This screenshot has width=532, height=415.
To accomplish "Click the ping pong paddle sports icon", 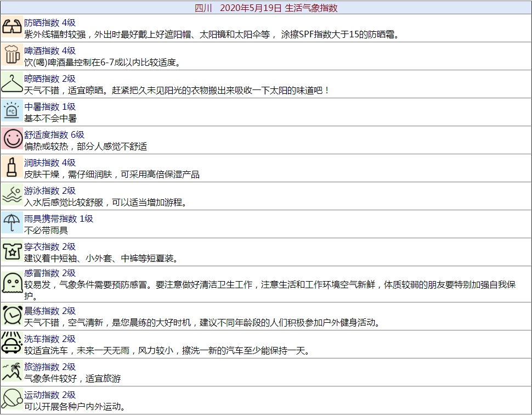I will 12,400.
